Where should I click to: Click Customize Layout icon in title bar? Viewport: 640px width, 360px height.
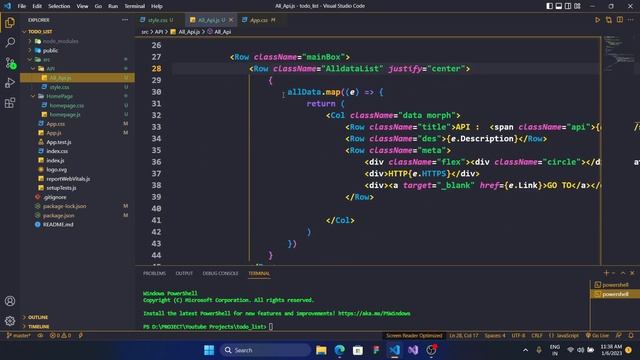(577, 6)
